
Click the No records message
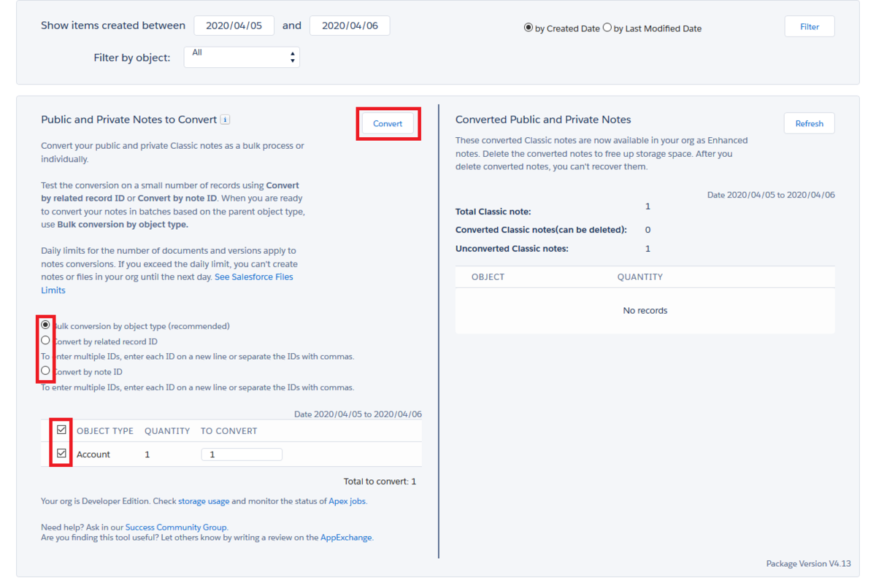point(645,311)
